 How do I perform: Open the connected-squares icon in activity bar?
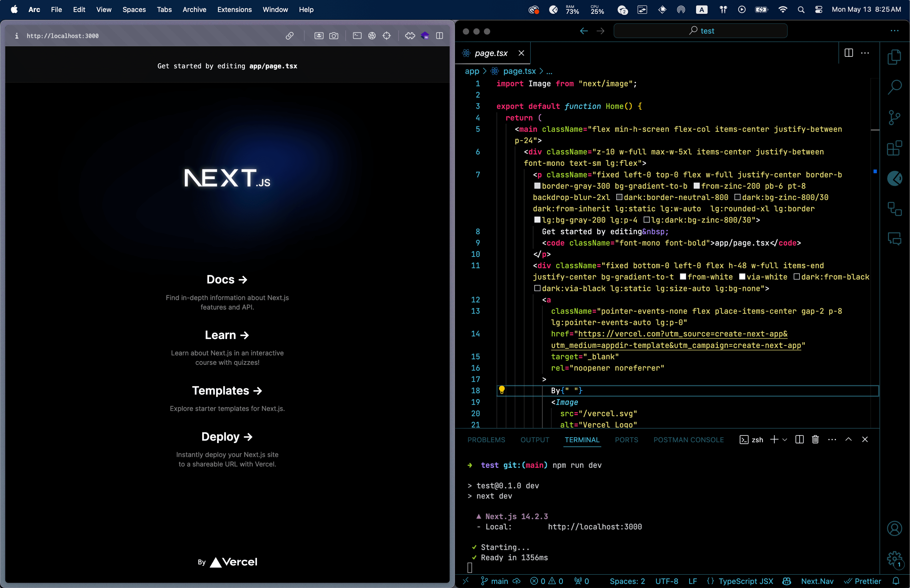tap(894, 208)
